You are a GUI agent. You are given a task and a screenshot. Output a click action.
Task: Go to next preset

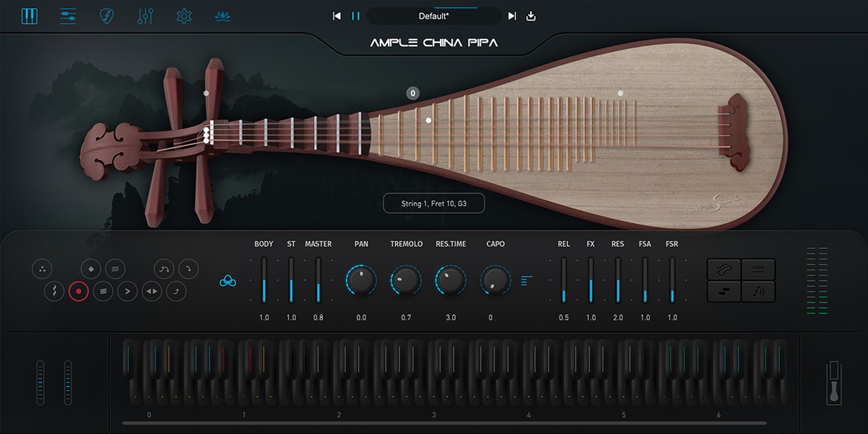pos(512,16)
